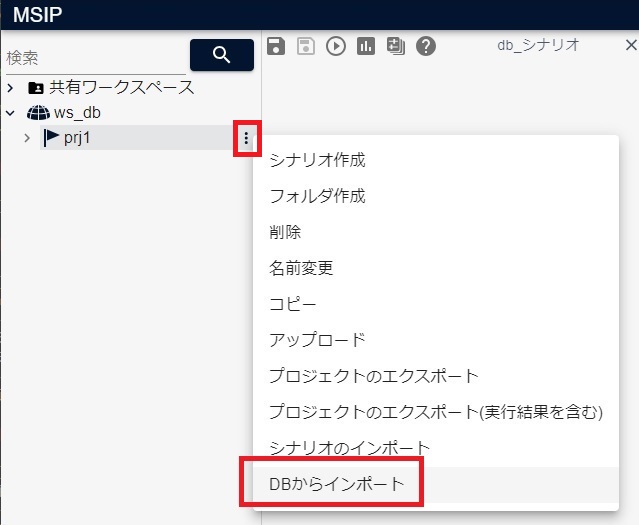639x525 pixels.
Task: Click 削除 menu entry
Action: (x=285, y=232)
